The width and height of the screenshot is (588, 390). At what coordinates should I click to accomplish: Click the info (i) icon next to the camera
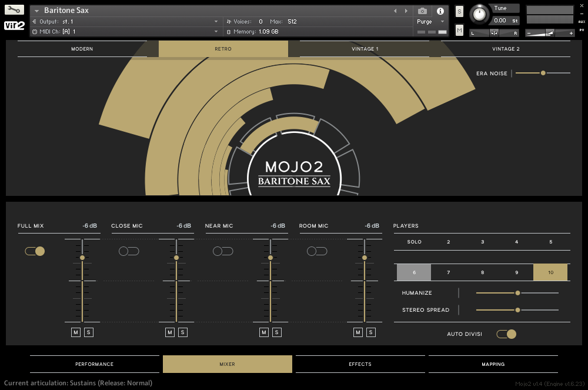point(440,11)
